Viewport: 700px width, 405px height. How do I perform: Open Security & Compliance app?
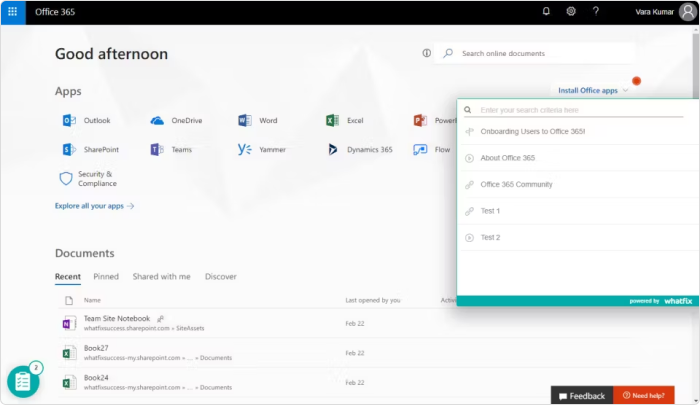pos(88,179)
